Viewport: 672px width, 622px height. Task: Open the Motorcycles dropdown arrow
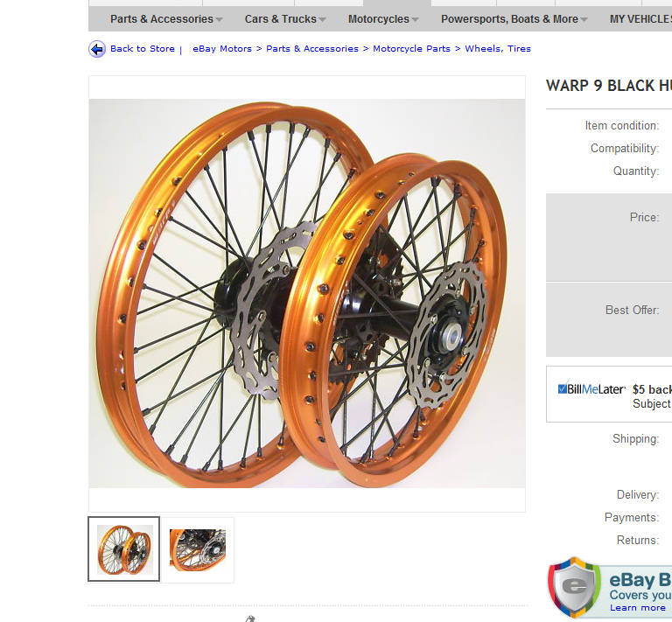tap(415, 20)
